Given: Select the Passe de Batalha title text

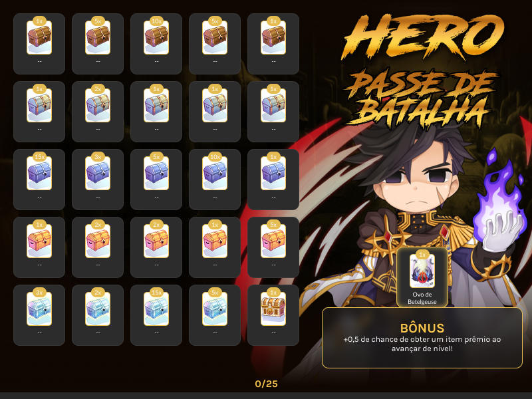Looking at the screenshot, I should coord(421,98).
